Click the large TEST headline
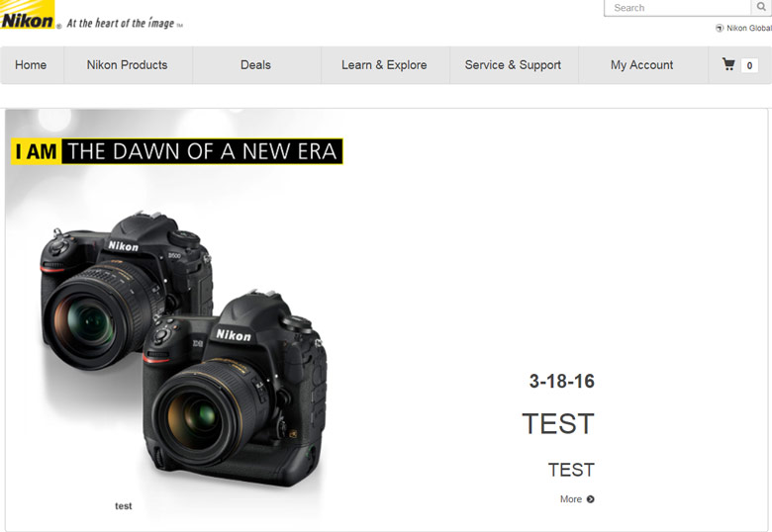 coord(558,424)
